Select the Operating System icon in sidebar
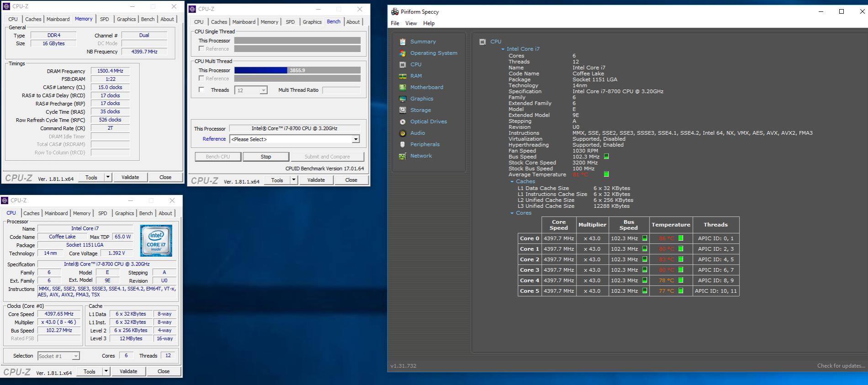Viewport: 868px width, 385px height. pos(402,53)
